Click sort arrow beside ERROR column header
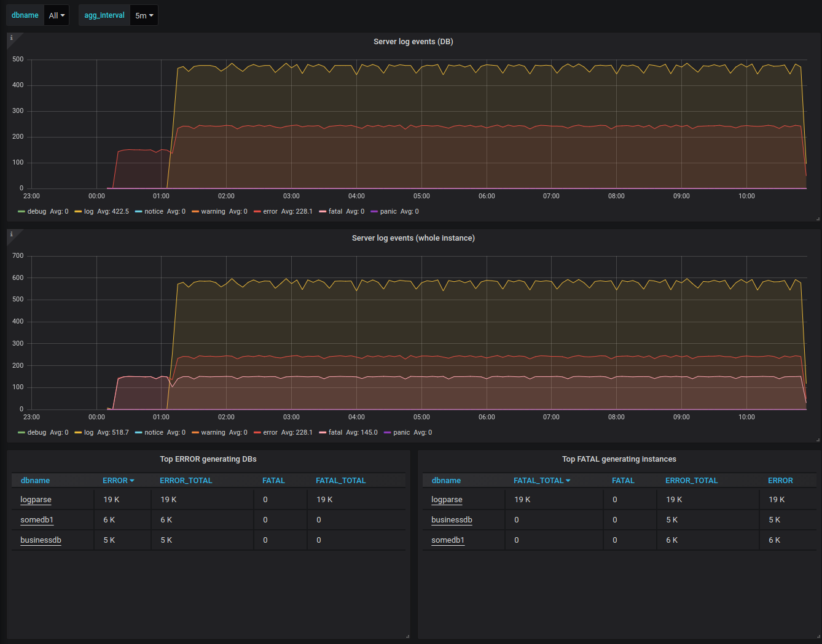The image size is (822, 644). [x=132, y=481]
